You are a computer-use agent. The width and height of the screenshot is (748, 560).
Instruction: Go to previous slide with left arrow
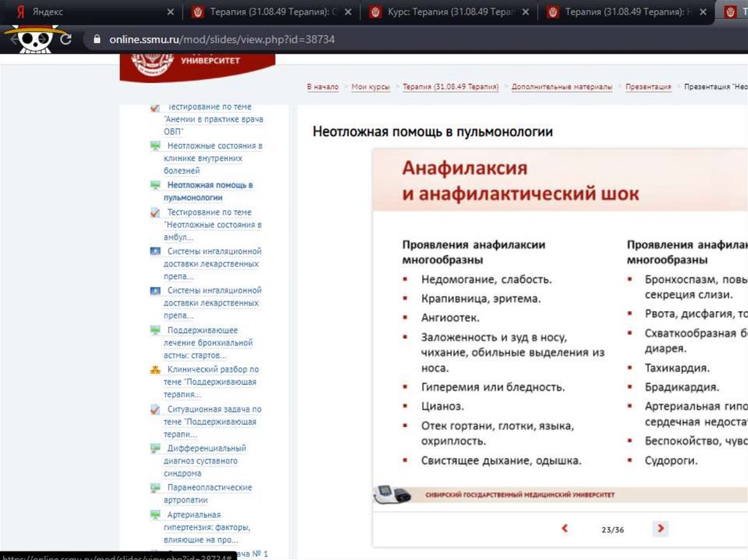(x=565, y=528)
